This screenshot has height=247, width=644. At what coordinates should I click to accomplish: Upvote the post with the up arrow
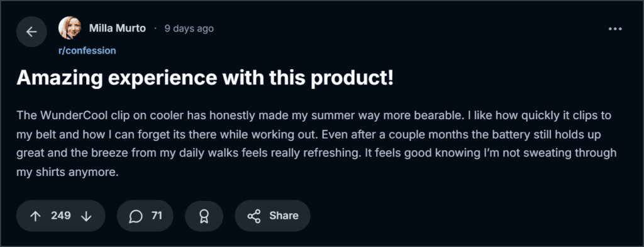click(x=36, y=216)
